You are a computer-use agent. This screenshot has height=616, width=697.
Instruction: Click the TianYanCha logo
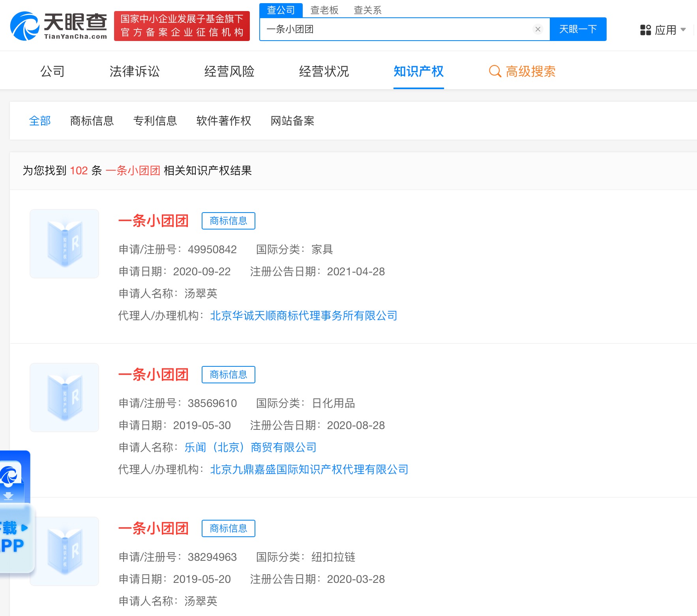58,26
